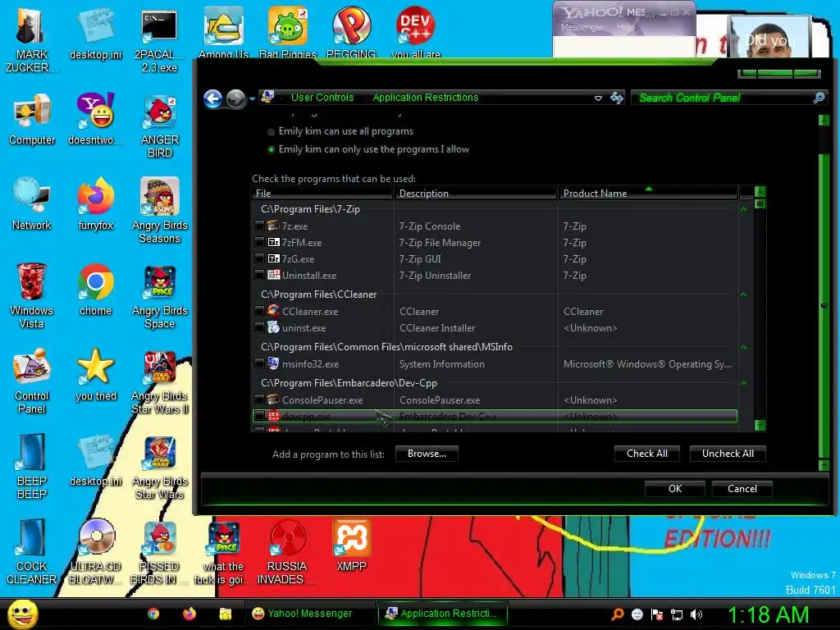
Task: Select the PEGGING desktop icon
Action: pyautogui.click(x=351, y=32)
